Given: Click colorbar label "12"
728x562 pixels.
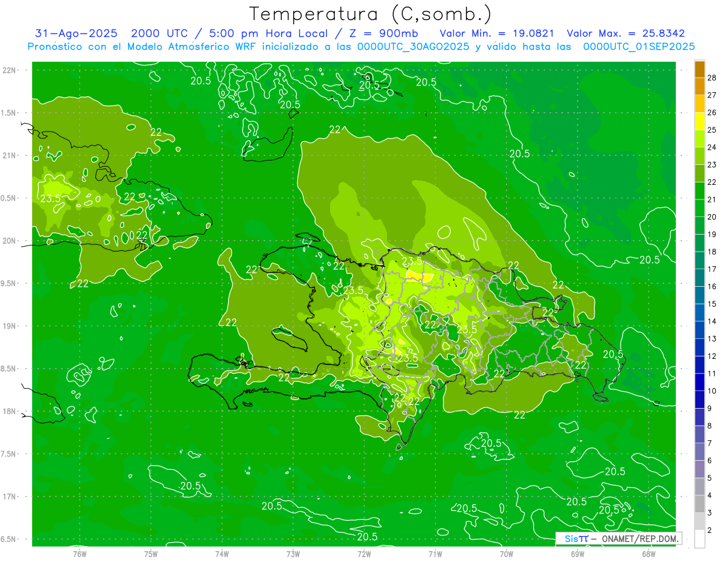Looking at the screenshot, I should [712, 356].
